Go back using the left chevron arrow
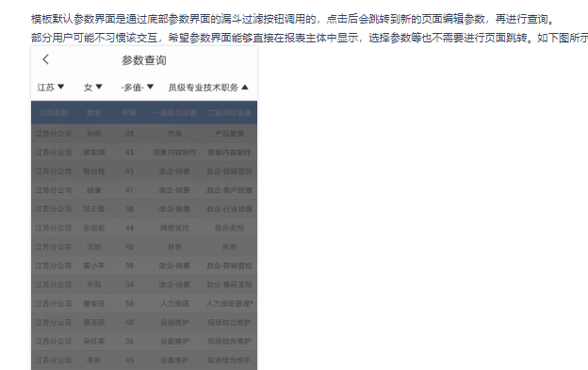The width and height of the screenshot is (588, 370). pyautogui.click(x=46, y=59)
